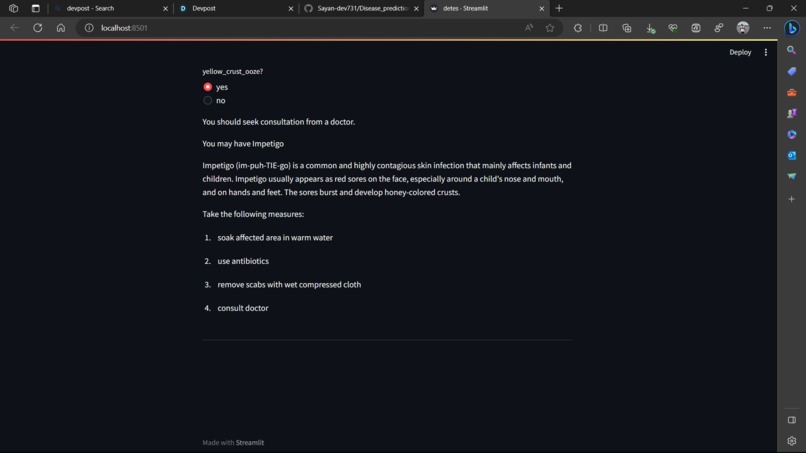Image resolution: width=806 pixels, height=453 pixels.
Task: Click 'You should seek consultation from a doctor.'
Action: pos(279,122)
